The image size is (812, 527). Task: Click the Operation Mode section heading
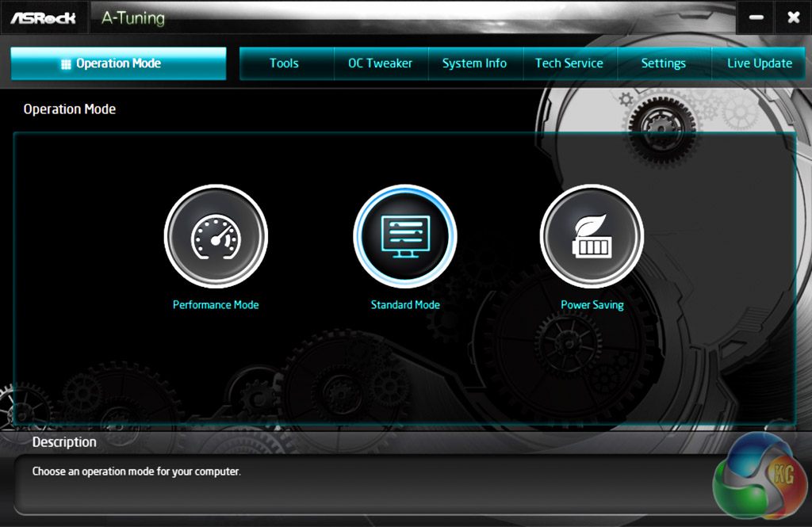click(70, 109)
